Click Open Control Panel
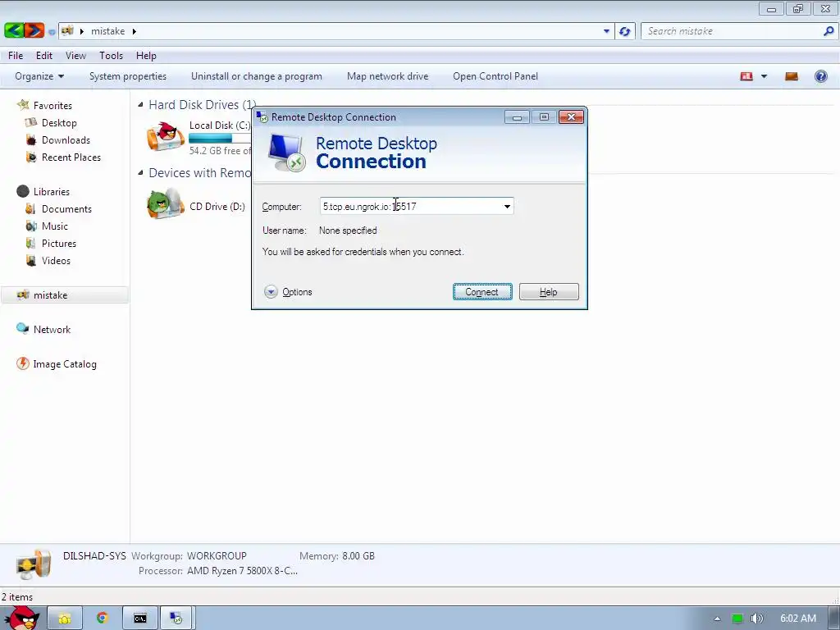Screen dimensions: 840x630 pos(495,76)
